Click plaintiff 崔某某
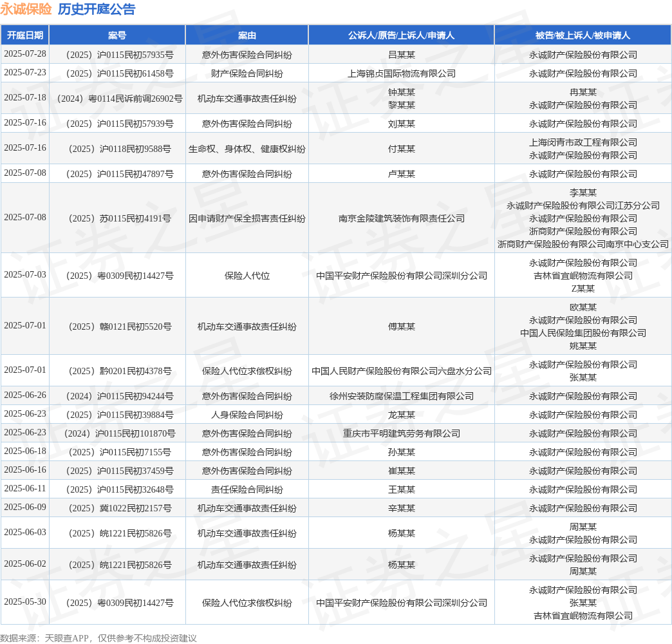This screenshot has height=644, width=672. click(402, 471)
